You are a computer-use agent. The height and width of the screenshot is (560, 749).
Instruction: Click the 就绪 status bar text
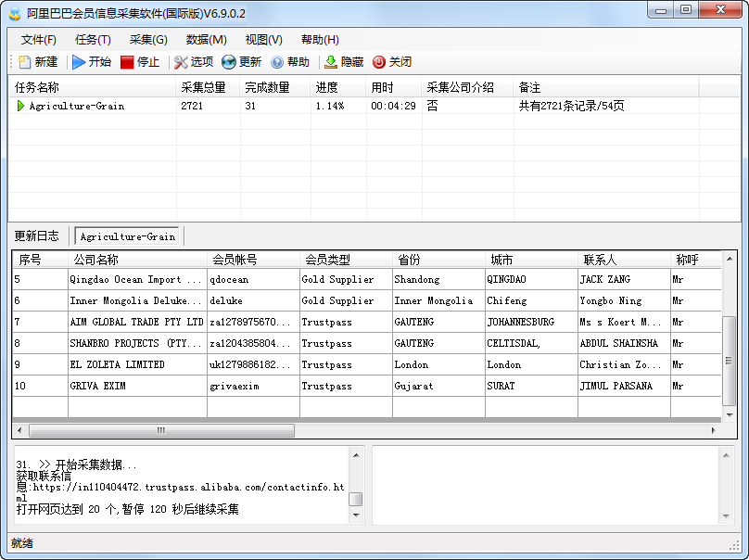[22, 543]
